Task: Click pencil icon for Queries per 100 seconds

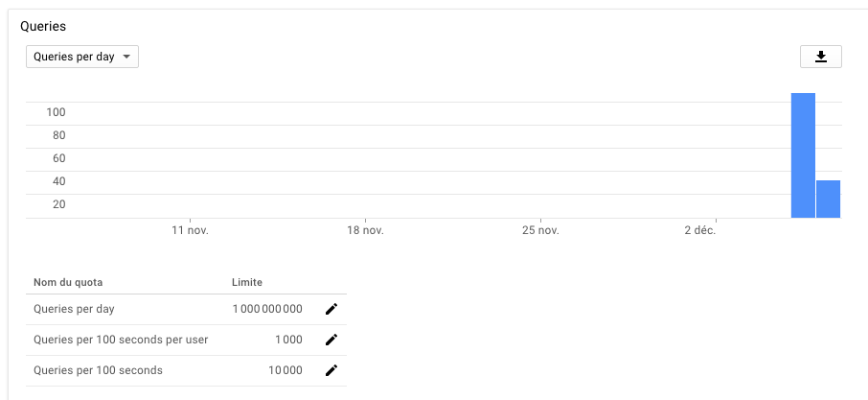Action: click(331, 370)
